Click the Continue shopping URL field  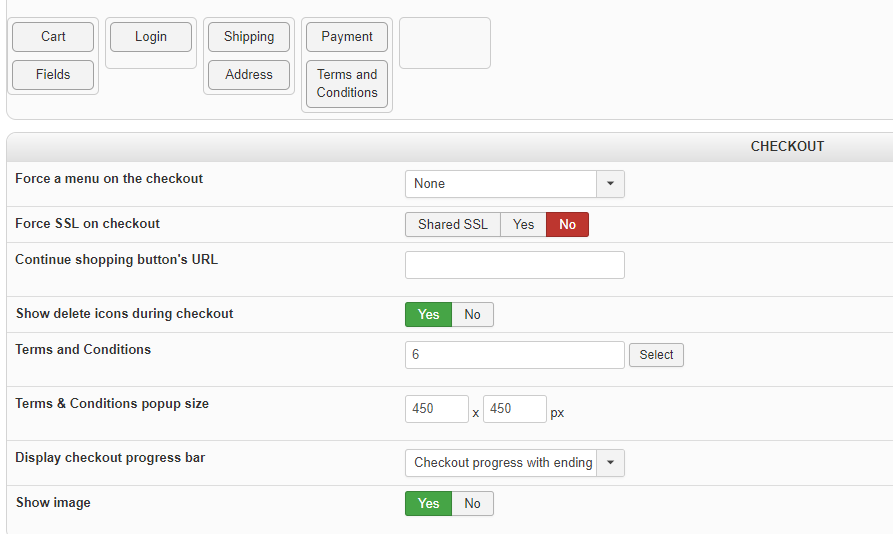[x=514, y=265]
